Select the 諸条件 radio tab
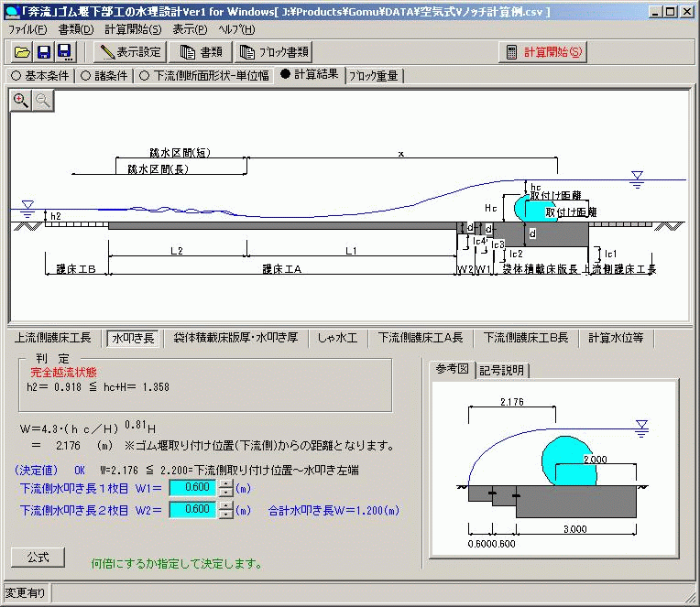Viewport: 700px width, 607px height. 104,75
